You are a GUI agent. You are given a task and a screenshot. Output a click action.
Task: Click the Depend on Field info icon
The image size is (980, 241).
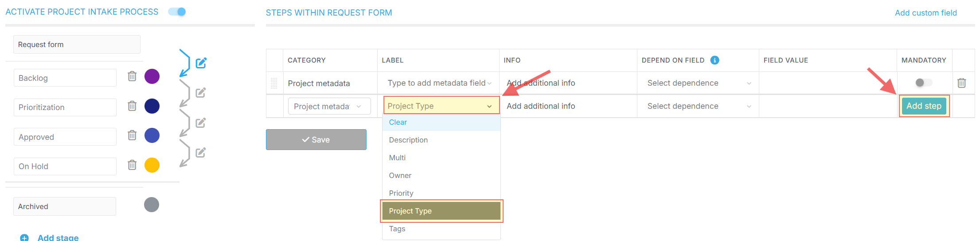[715, 60]
